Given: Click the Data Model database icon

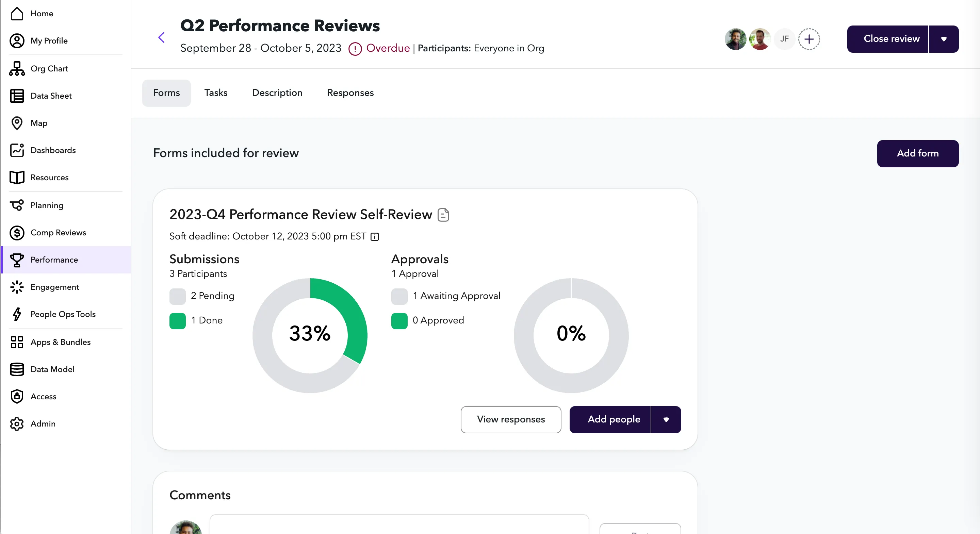Looking at the screenshot, I should 17,369.
